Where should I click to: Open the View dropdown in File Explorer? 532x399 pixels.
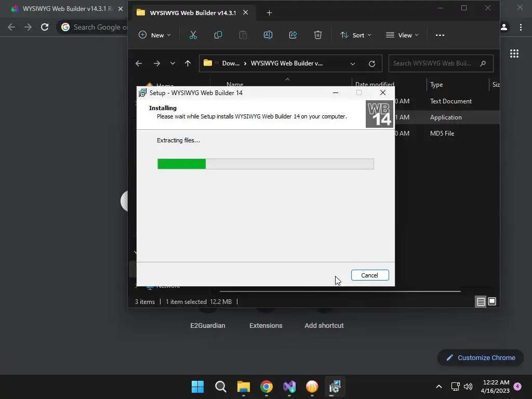tap(403, 35)
